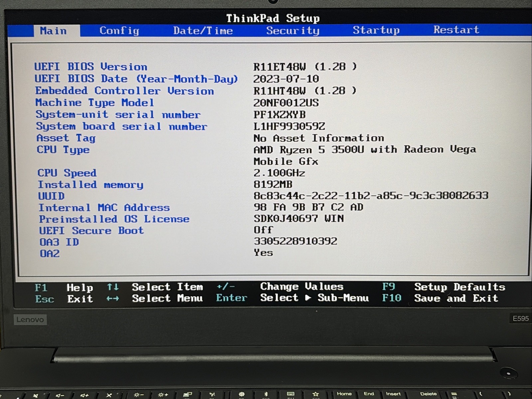Click the F1 Help hint
The image size is (532, 399).
64,288
